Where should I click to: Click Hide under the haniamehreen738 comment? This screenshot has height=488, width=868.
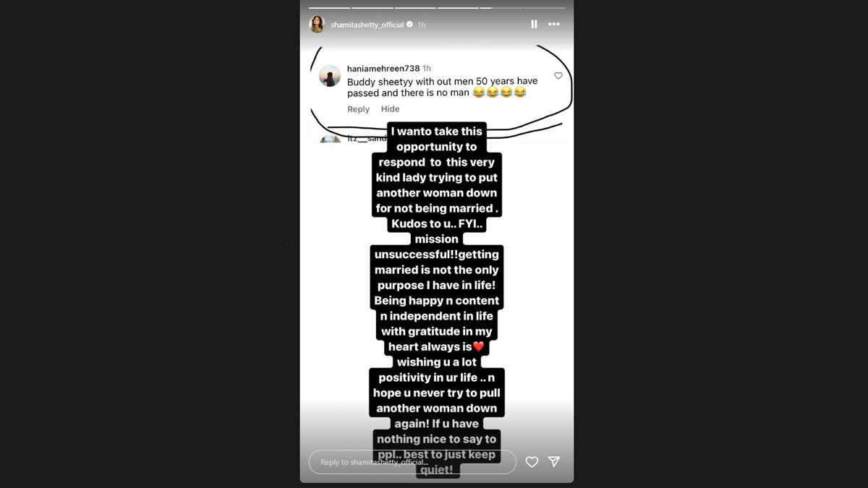(390, 109)
